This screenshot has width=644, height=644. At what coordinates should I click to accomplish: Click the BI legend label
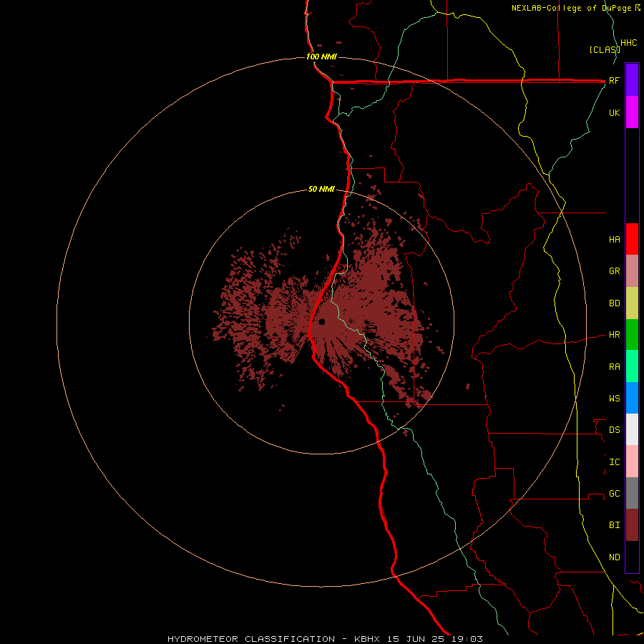pos(614,525)
